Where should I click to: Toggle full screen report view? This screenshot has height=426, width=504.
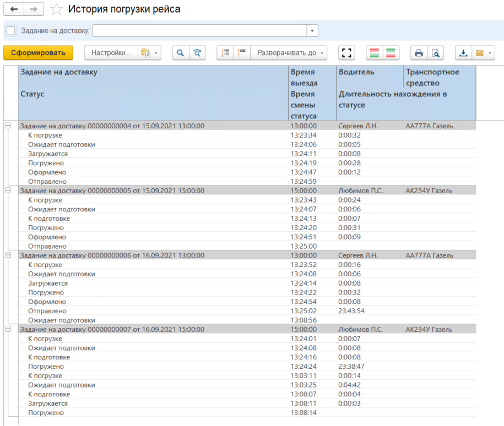[346, 53]
